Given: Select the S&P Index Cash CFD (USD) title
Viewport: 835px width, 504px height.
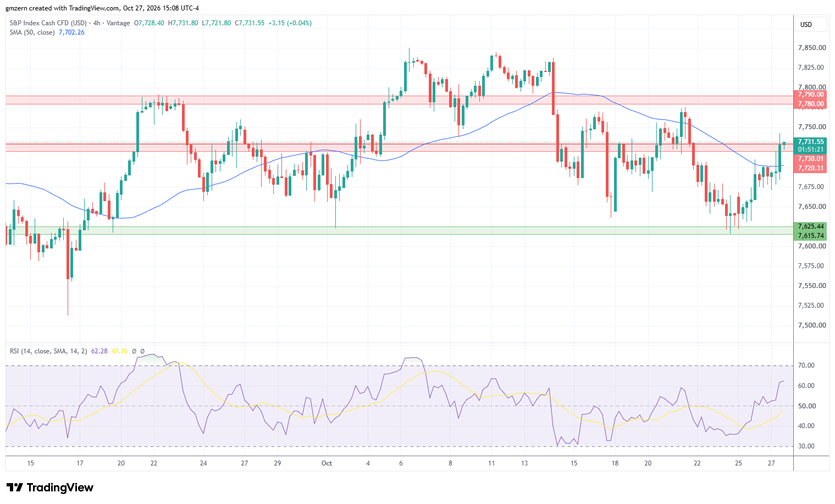Looking at the screenshot, I should (48, 23).
